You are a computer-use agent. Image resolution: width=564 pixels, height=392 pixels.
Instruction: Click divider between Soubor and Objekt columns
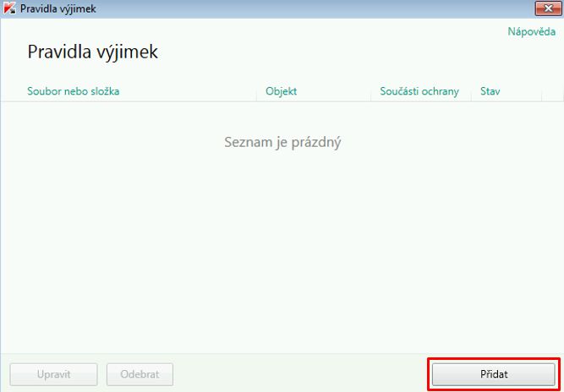(x=256, y=91)
